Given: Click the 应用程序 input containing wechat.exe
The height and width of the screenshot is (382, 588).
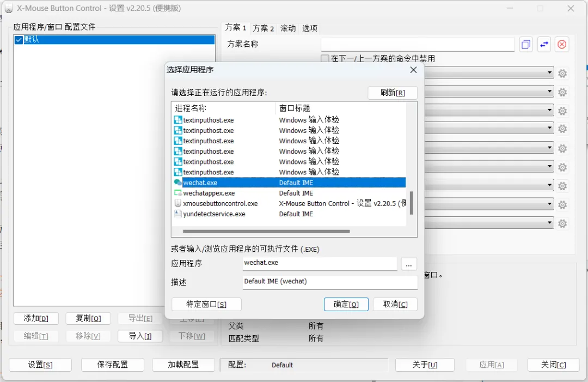Looking at the screenshot, I should coord(320,263).
